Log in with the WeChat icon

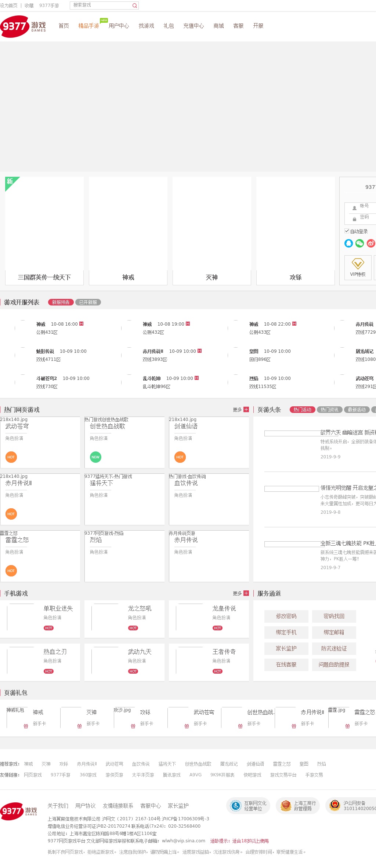(x=359, y=243)
